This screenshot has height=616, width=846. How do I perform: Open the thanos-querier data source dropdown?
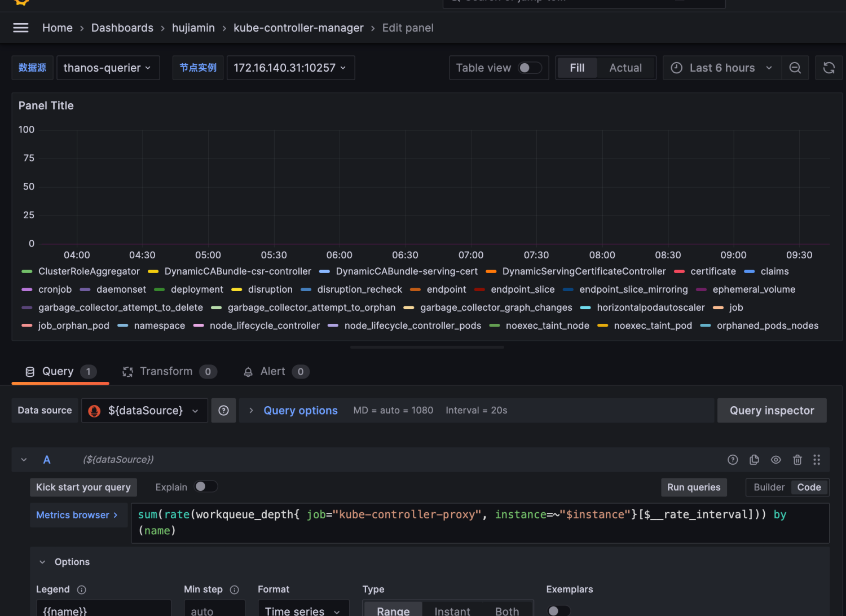(108, 68)
